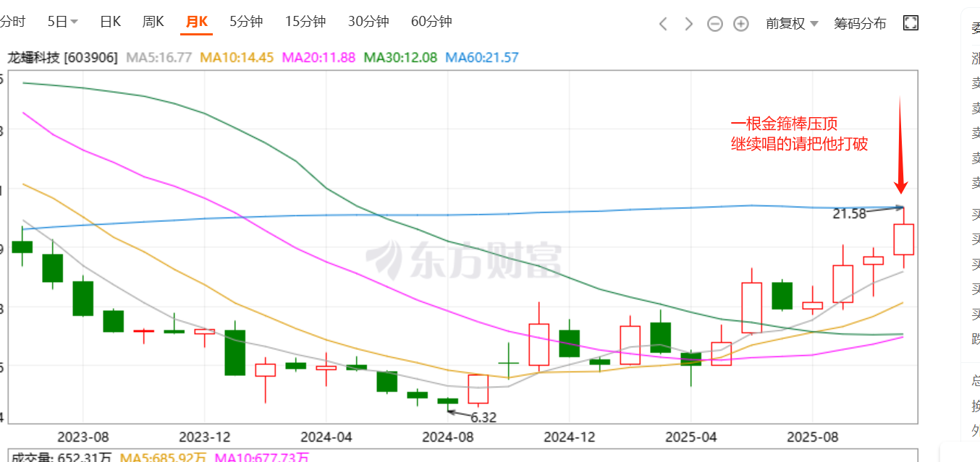Screen dimensions: 980x462
Task: Zoom out the chart with the minus icon
Action: click(715, 24)
